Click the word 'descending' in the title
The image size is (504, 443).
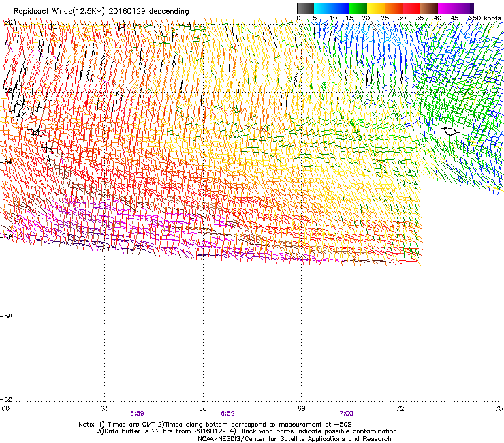point(169,12)
